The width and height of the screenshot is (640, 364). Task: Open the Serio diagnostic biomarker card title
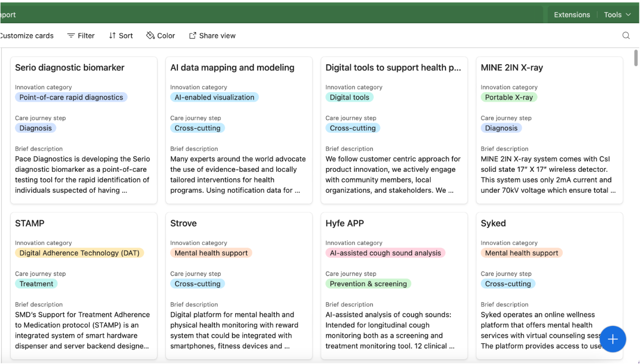(x=70, y=67)
